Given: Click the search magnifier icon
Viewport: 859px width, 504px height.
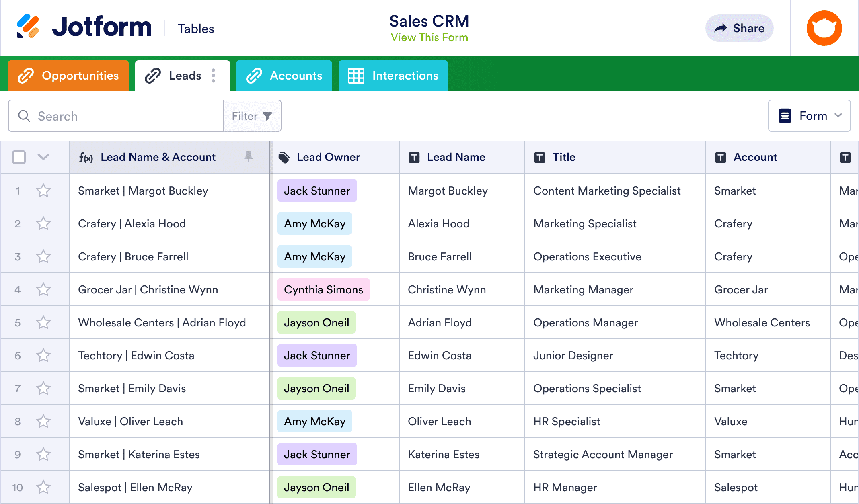Looking at the screenshot, I should (x=24, y=116).
